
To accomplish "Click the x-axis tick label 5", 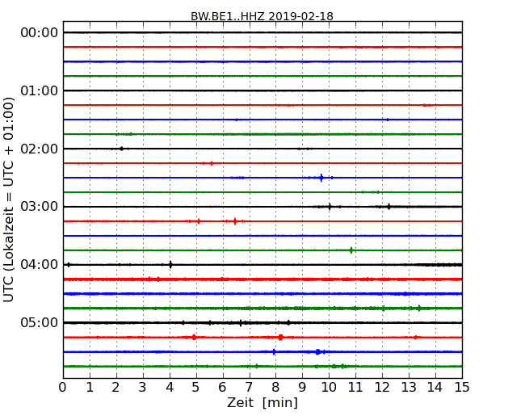I will click(195, 388).
